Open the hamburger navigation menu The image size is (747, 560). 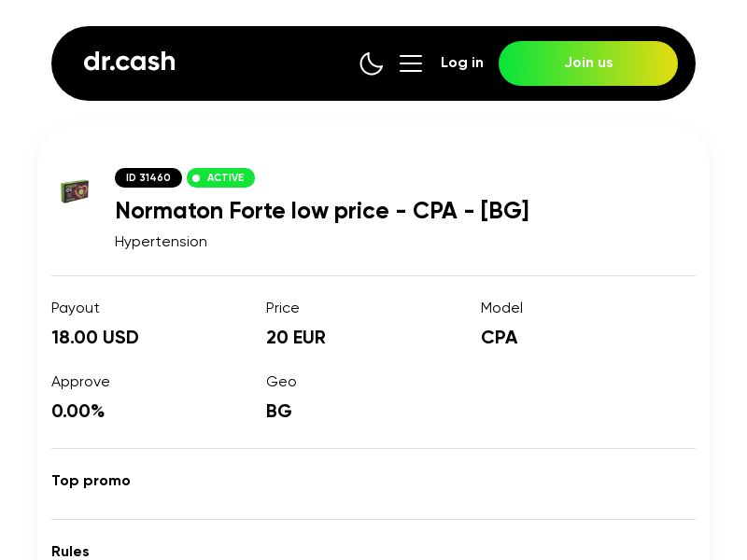point(411,63)
